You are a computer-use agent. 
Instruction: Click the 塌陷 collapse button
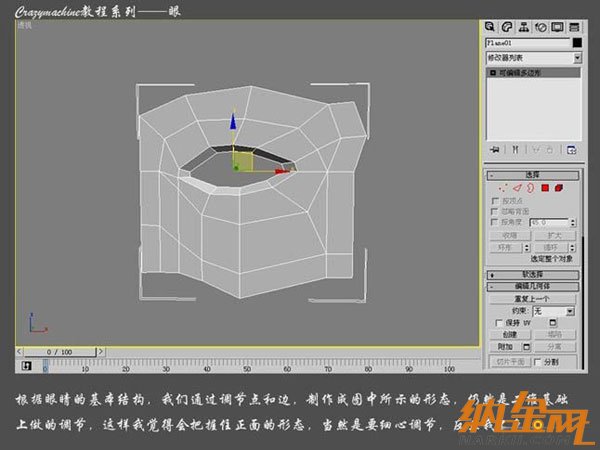click(554, 335)
